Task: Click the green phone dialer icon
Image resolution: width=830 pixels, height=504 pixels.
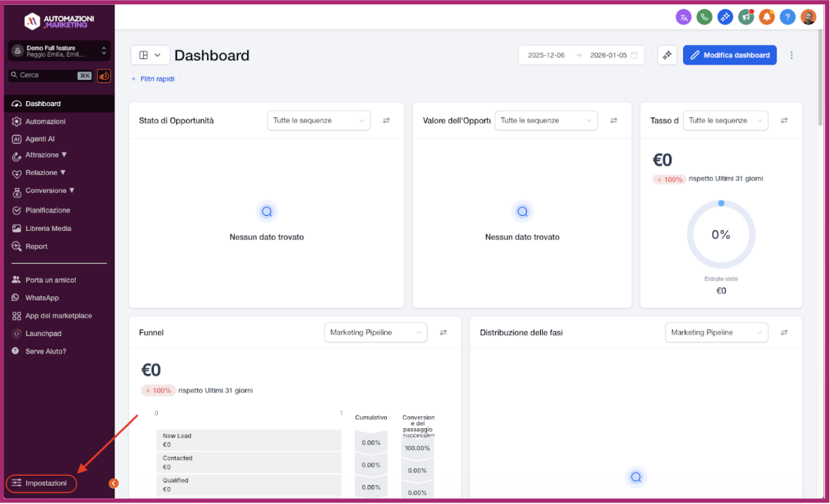Action: click(x=704, y=18)
